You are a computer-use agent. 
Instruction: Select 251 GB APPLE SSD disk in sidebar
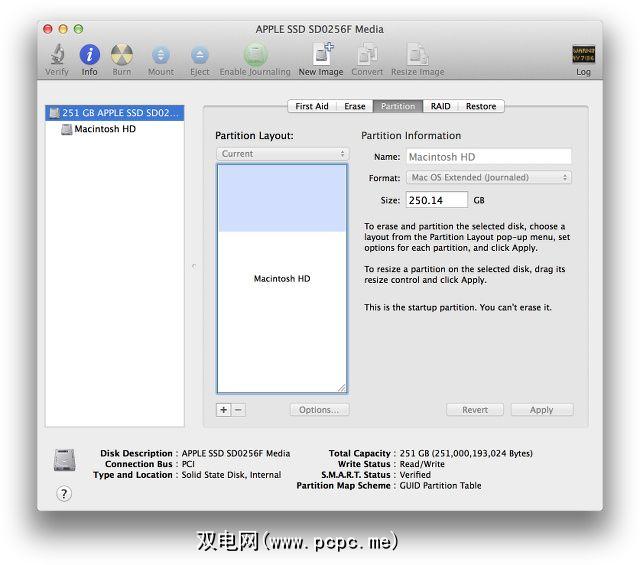115,113
